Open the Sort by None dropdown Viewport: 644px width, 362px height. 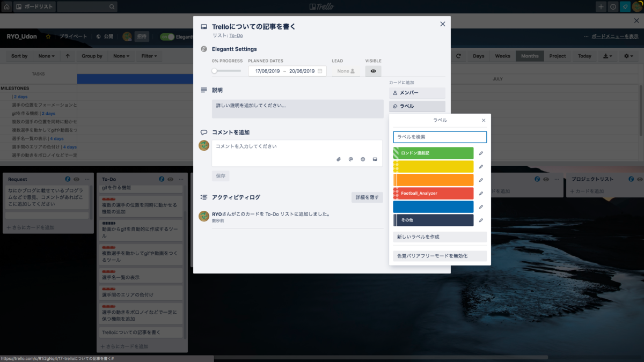point(46,56)
